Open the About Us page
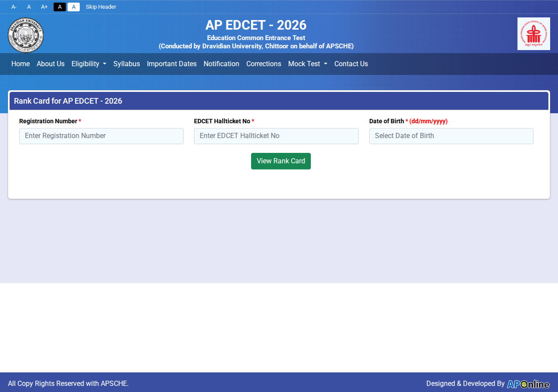 (x=51, y=64)
